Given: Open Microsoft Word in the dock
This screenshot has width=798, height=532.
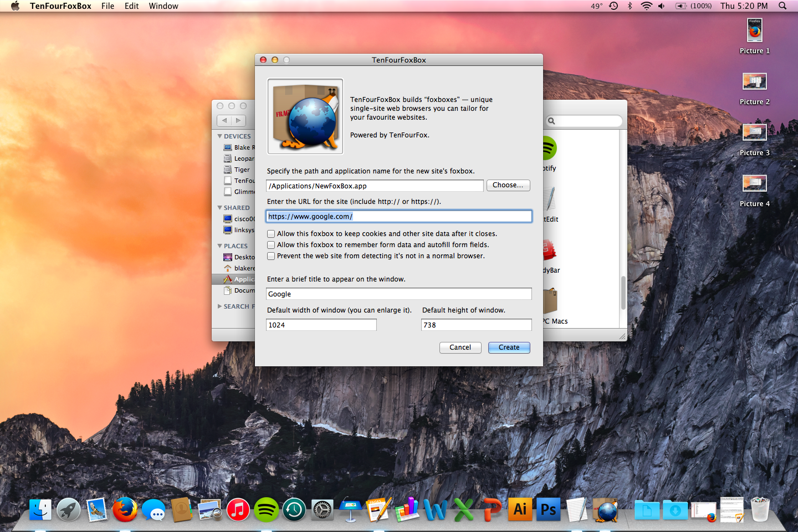Looking at the screenshot, I should click(x=436, y=509).
